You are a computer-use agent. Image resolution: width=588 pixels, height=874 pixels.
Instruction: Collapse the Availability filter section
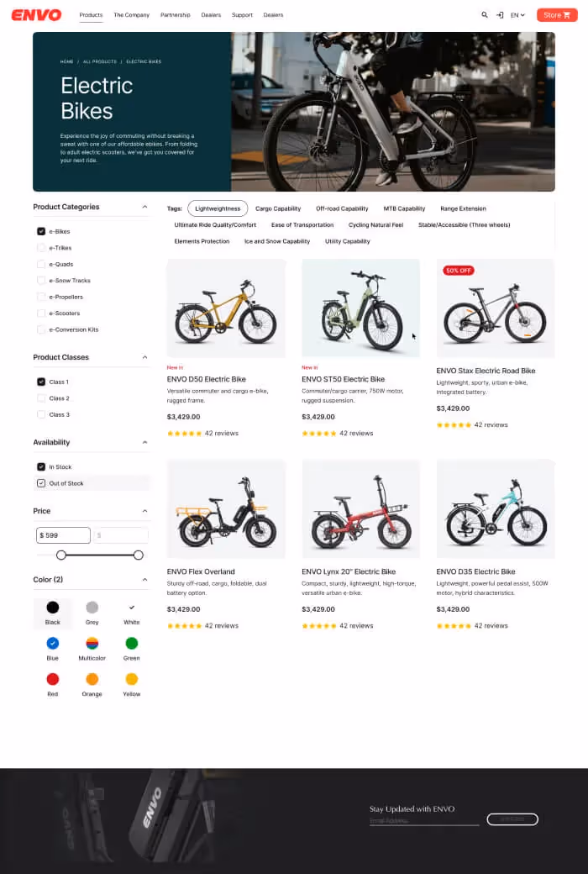[145, 443]
